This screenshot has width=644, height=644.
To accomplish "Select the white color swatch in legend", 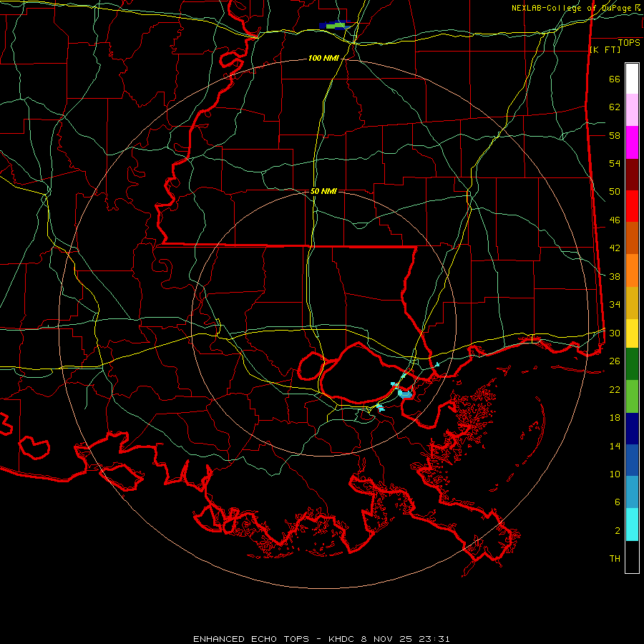I will [x=632, y=79].
